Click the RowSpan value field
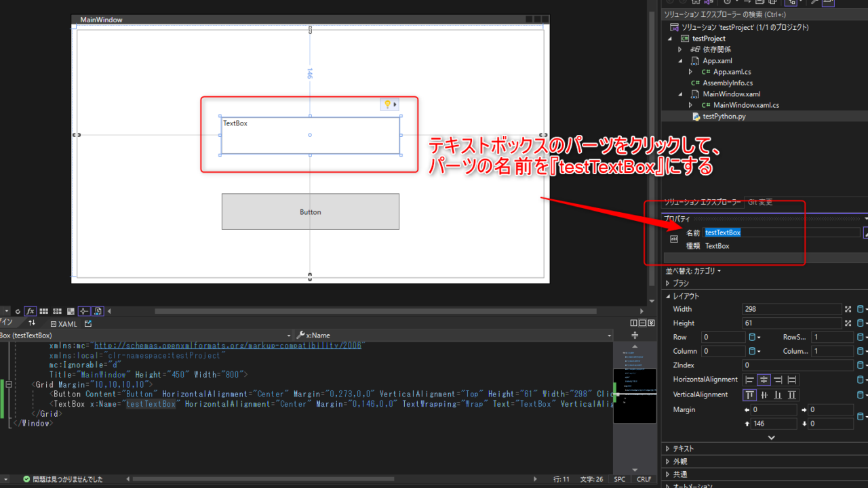This screenshot has height=488, width=868. 833,337
